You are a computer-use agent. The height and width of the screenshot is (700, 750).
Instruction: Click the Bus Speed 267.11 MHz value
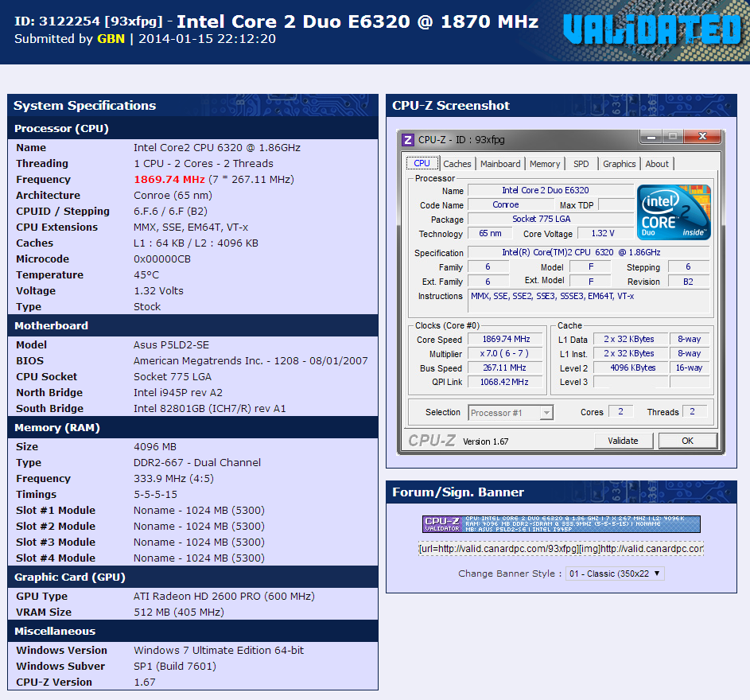pyautogui.click(x=506, y=368)
